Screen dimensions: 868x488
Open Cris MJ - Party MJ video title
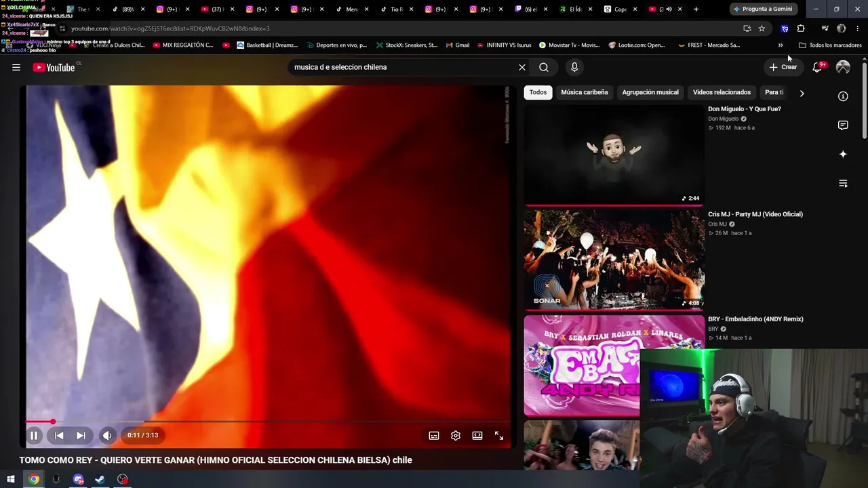click(x=755, y=214)
